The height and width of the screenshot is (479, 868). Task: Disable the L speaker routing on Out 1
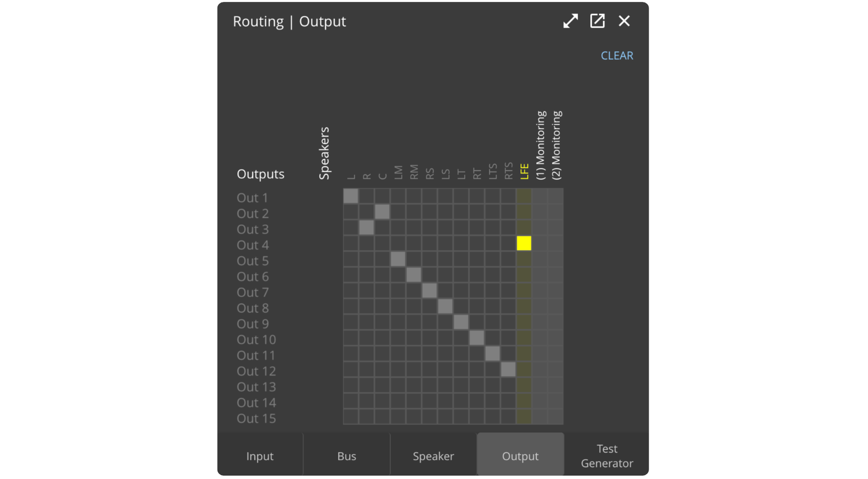[351, 196]
